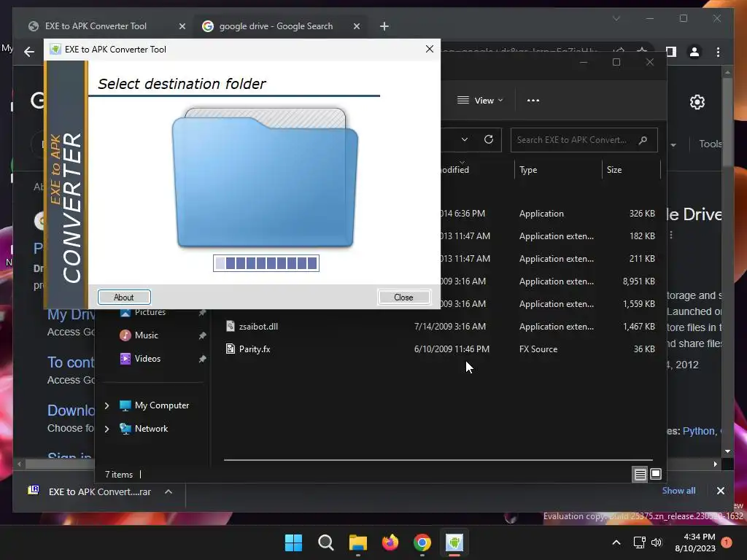Unpin Videos from Quick access
The width and height of the screenshot is (747, 560).
203,359
